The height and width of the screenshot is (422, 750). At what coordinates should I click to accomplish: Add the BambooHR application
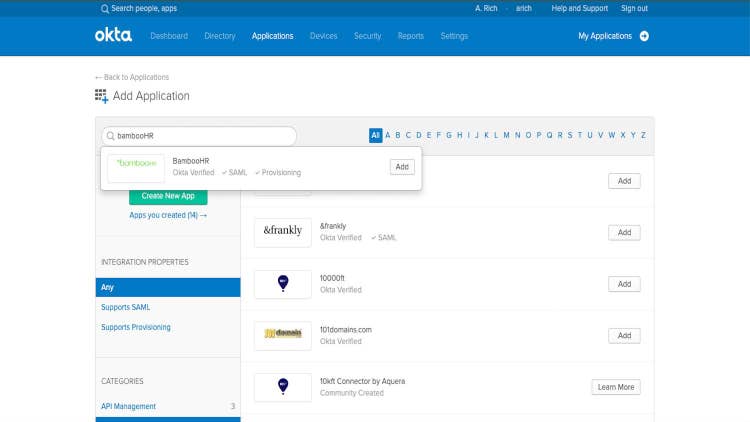[402, 167]
